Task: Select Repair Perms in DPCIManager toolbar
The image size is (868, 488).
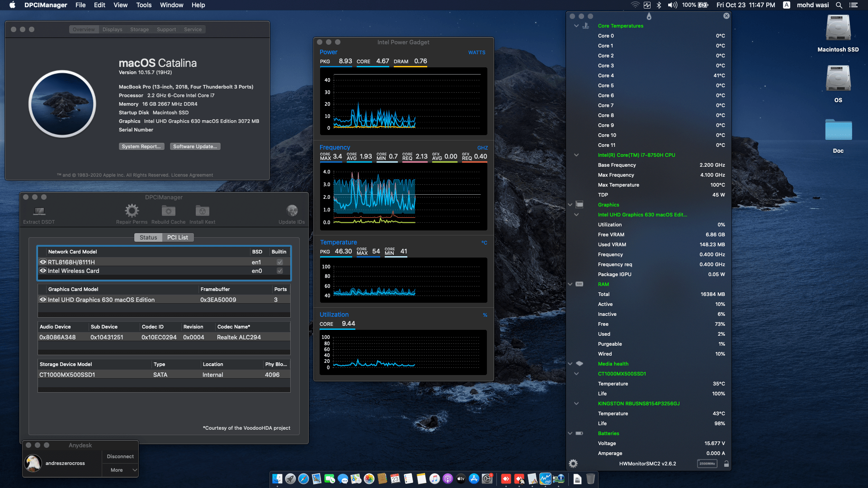Action: coord(132,211)
